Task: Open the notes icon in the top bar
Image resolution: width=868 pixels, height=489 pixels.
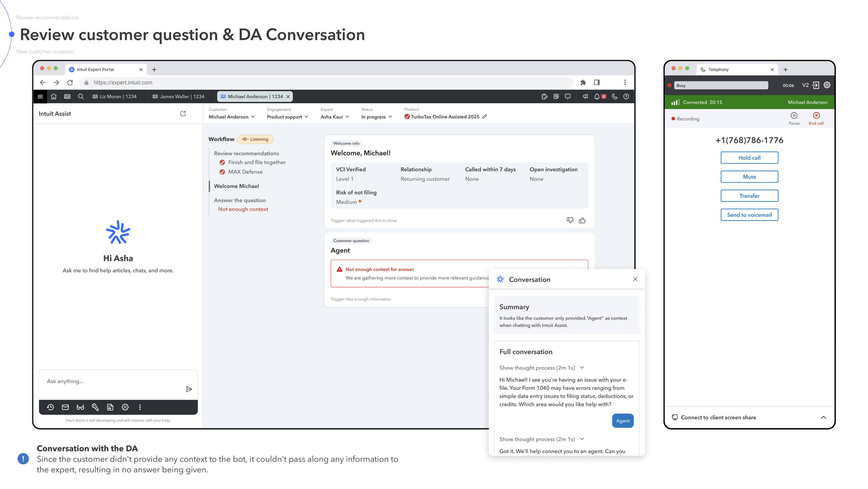Action: tap(556, 97)
